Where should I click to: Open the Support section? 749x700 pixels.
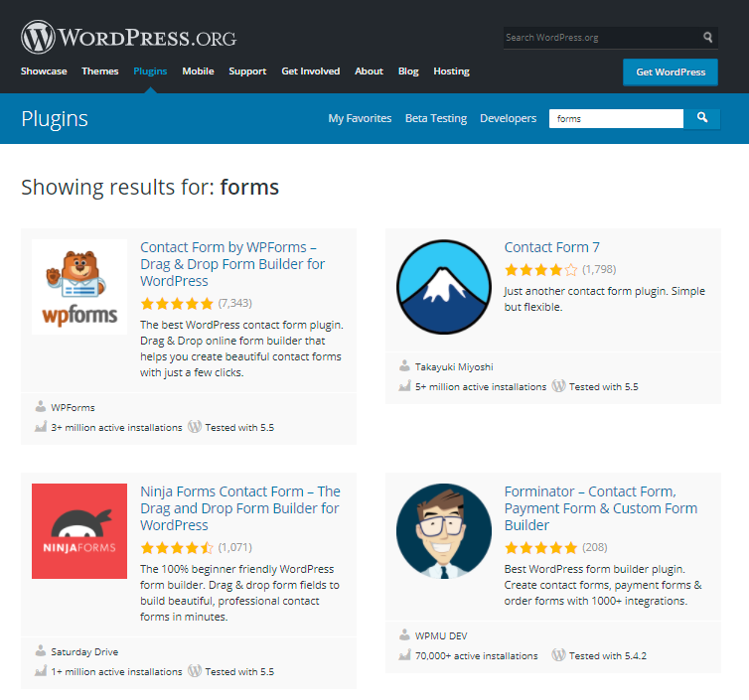click(x=247, y=71)
